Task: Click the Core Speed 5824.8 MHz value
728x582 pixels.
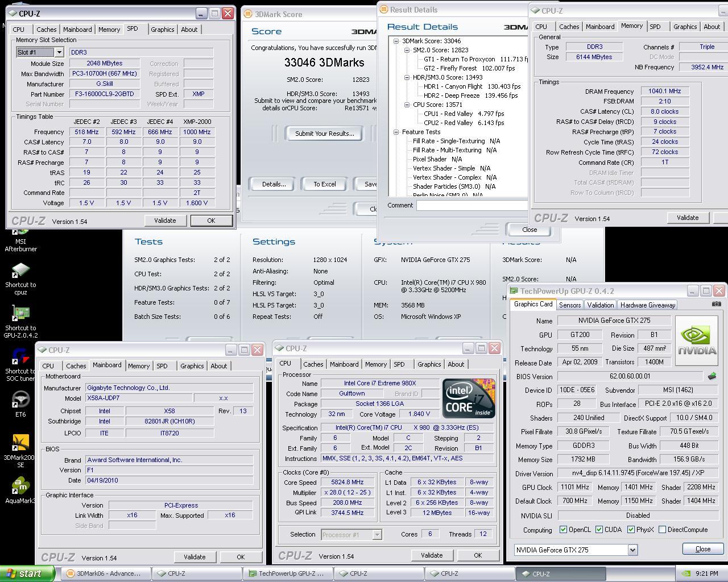Action: click(x=348, y=482)
